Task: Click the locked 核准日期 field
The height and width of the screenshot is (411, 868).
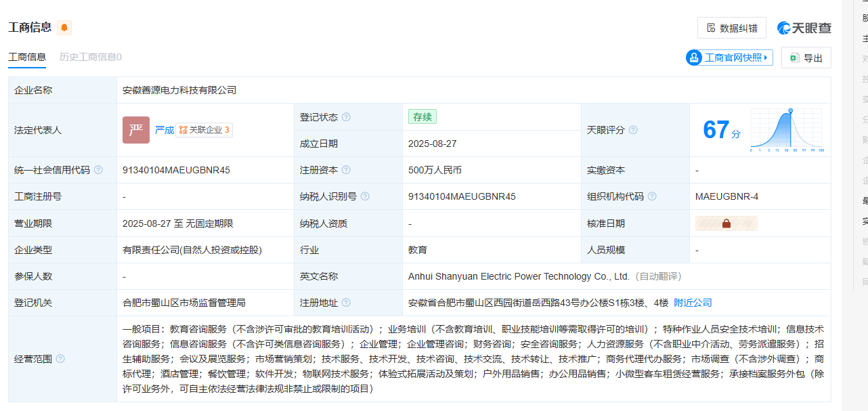Action: [726, 223]
